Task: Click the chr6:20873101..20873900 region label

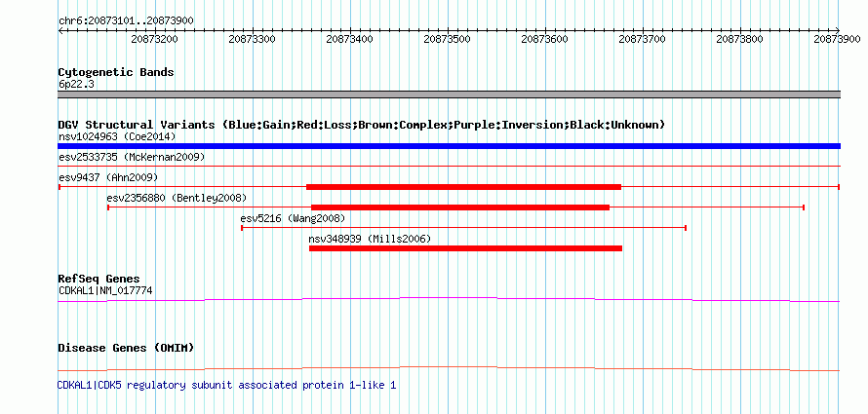Action: 126,21
